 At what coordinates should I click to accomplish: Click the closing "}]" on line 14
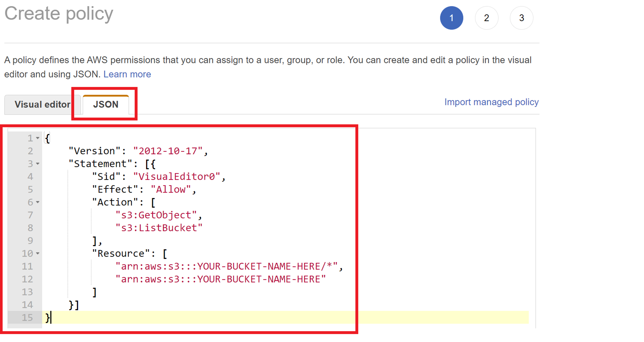coord(74,305)
